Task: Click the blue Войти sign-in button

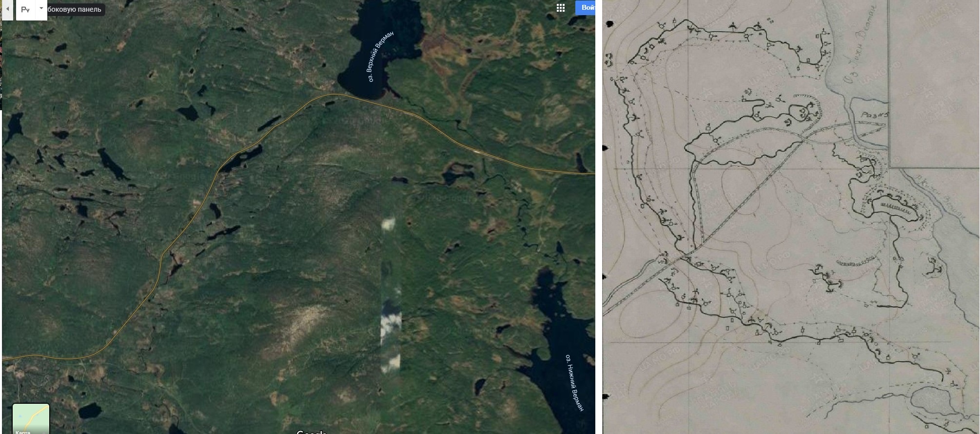Action: pyautogui.click(x=586, y=8)
